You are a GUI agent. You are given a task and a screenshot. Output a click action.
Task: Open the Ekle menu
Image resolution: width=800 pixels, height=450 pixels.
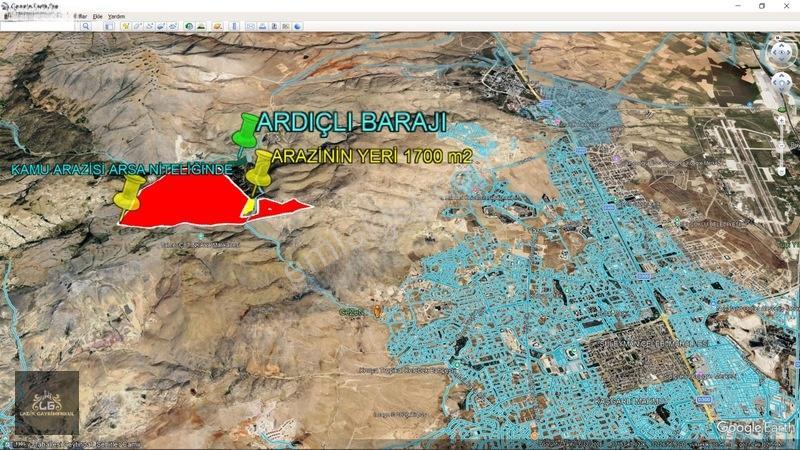coord(97,16)
